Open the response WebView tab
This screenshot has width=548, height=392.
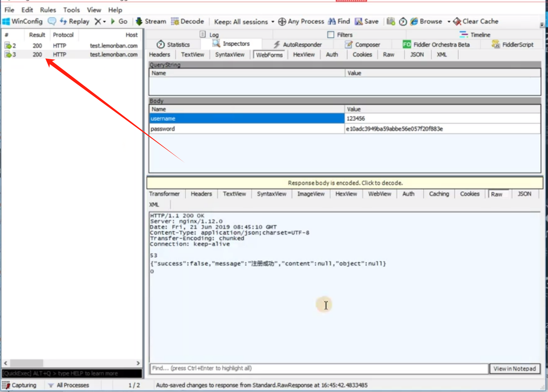coord(379,194)
